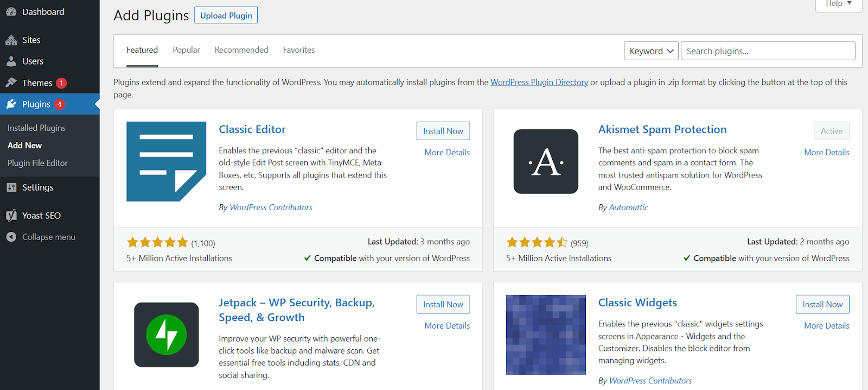Open Classic Widgets title link
This screenshot has width=868, height=390.
[637, 303]
